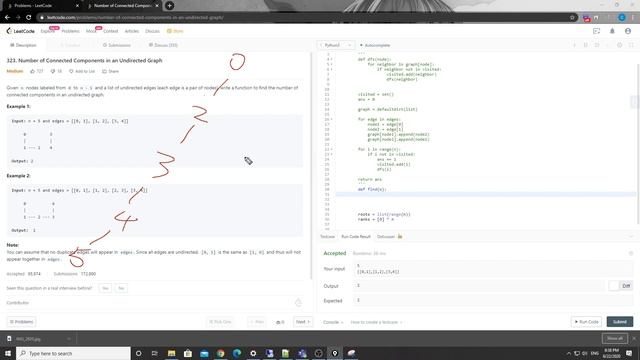Launch Microsoft Store from taskbar
Screen dimensions: 640x360
point(188,353)
